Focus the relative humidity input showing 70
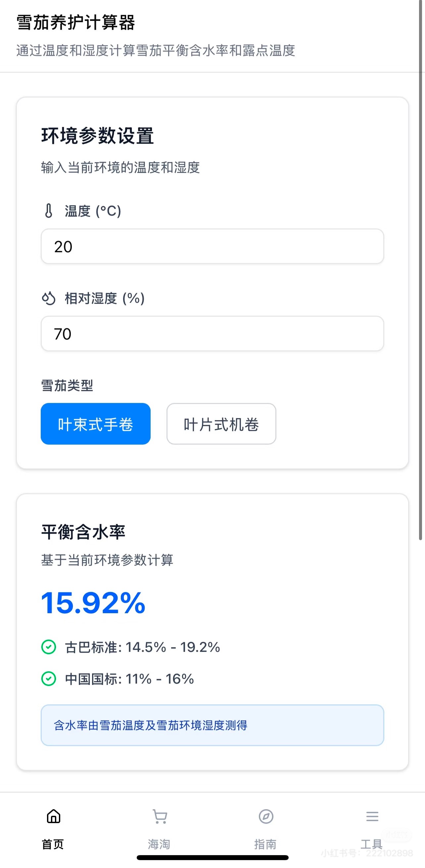The height and width of the screenshot is (868, 425). point(212,334)
